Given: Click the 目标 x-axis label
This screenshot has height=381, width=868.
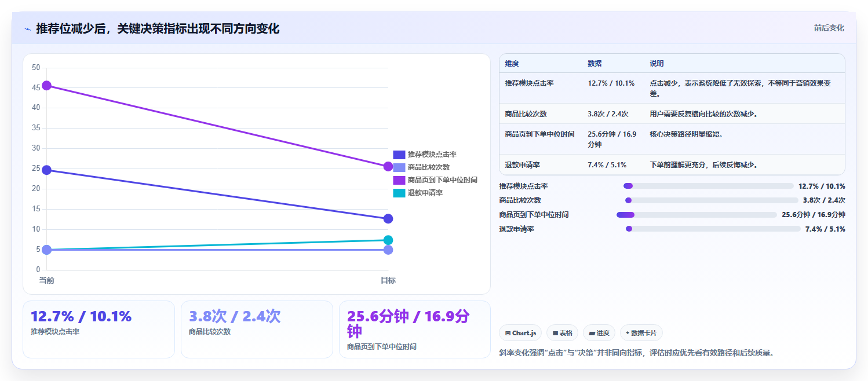Looking at the screenshot, I should tap(388, 280).
